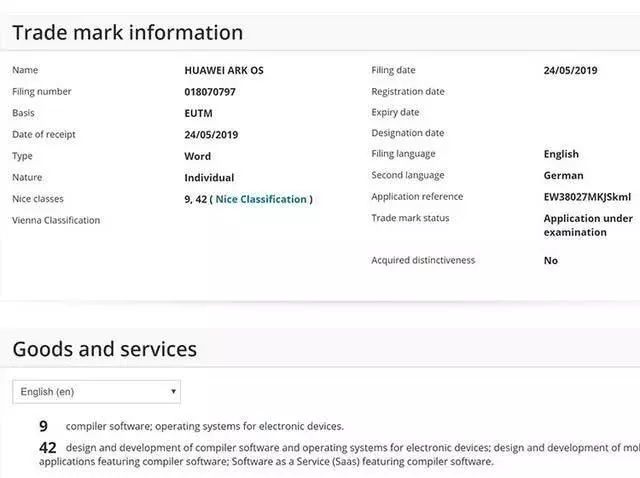640x478 pixels.
Task: Click the Trade mark information heading
Action: 128,33
